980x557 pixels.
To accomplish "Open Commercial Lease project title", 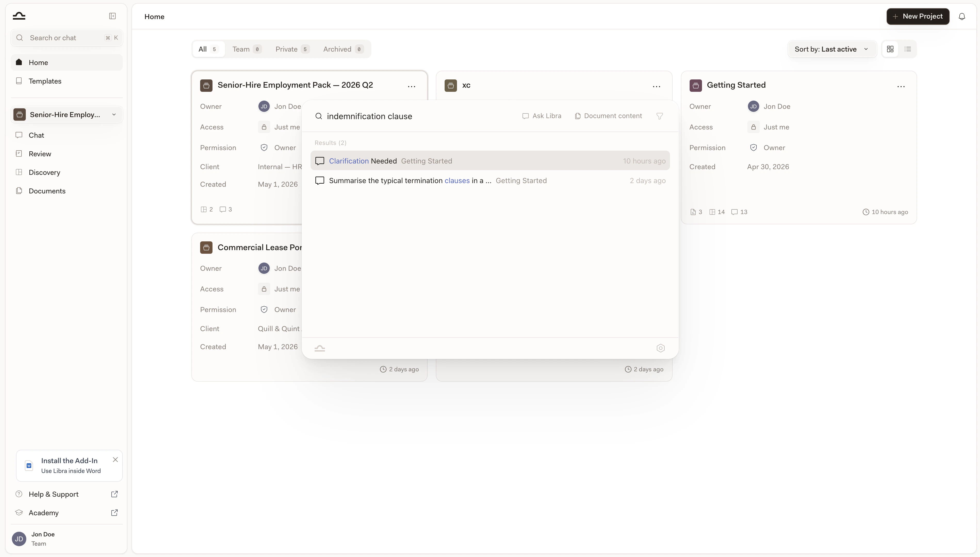I will (260, 248).
